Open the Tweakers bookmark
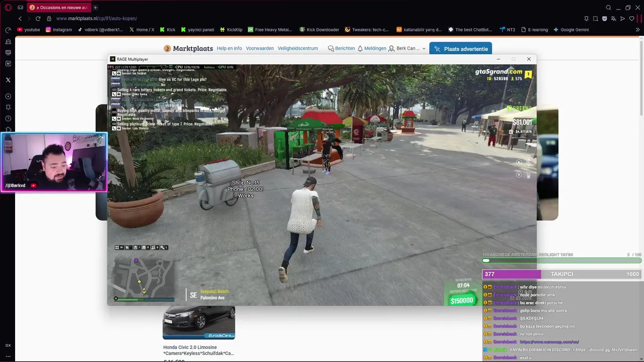This screenshot has height=362, width=644. 367,30
